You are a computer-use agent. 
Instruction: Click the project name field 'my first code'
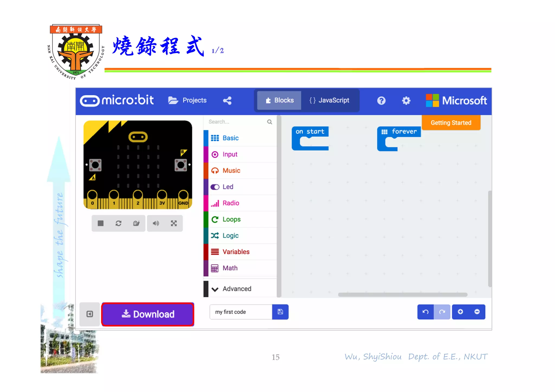click(x=241, y=312)
